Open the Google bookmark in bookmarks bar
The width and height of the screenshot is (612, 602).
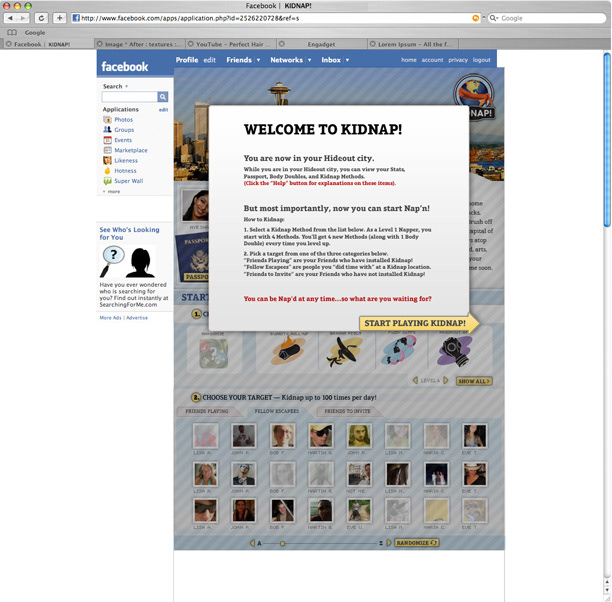(x=35, y=32)
